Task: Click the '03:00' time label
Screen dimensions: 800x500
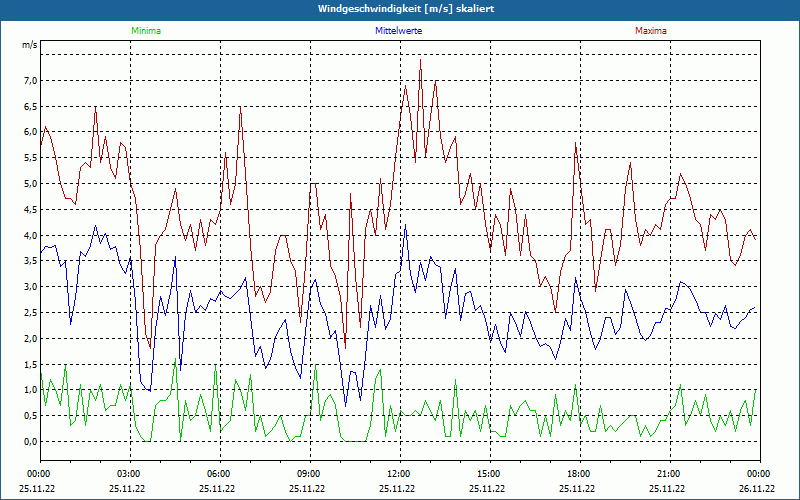Action: [x=127, y=474]
